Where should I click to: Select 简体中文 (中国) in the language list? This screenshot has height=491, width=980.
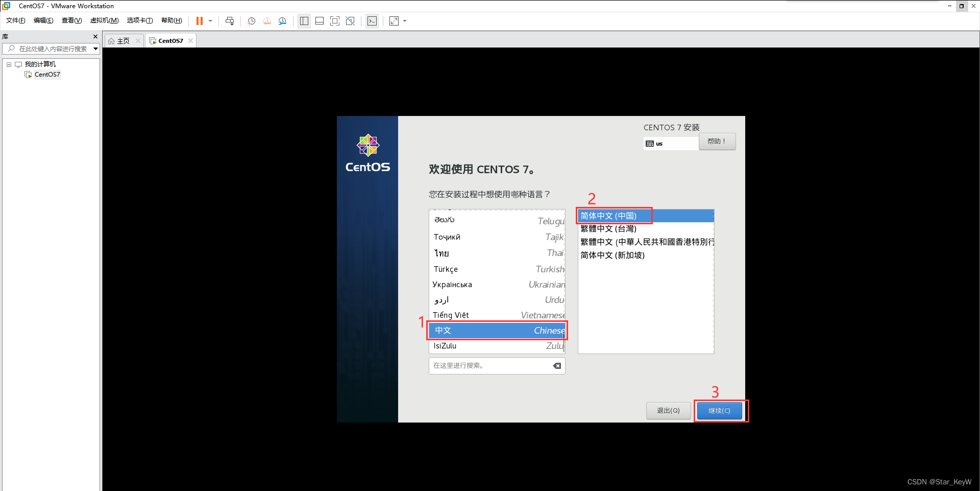pos(613,215)
